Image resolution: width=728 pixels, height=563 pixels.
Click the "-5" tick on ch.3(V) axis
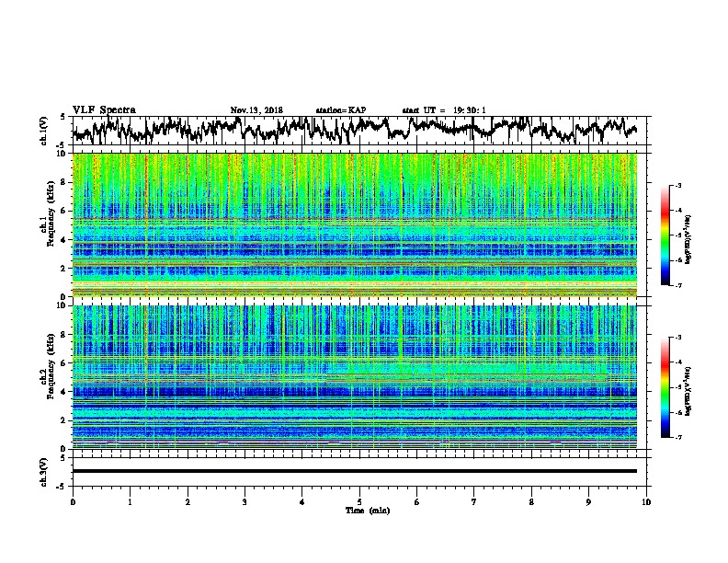point(62,487)
